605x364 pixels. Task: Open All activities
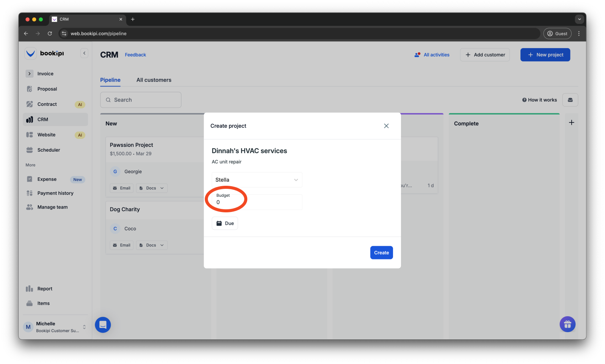[x=432, y=55]
